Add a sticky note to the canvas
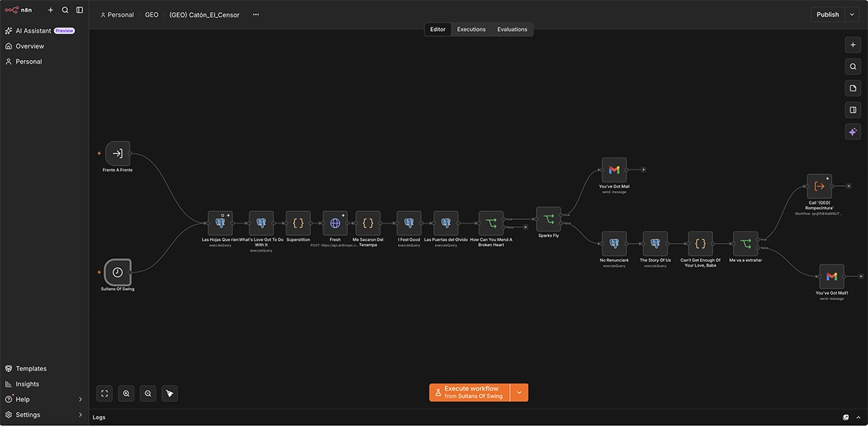Viewport: 868px width, 426px height. [853, 88]
